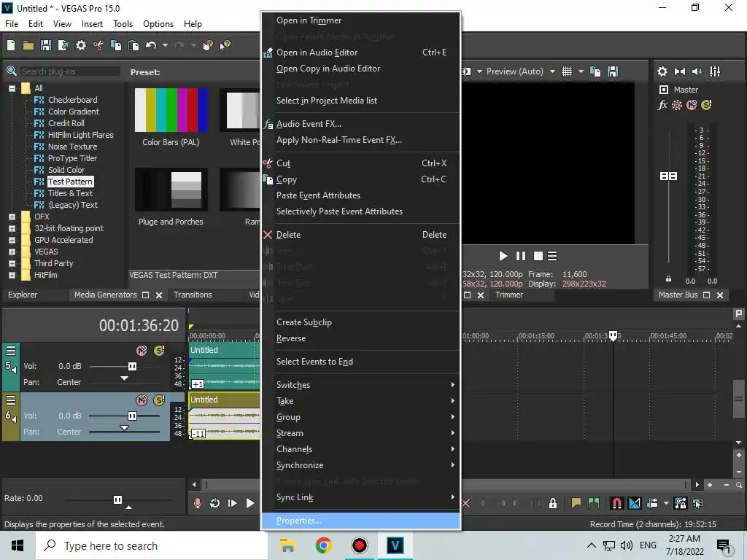Choose Create Subclip menu entry
This screenshot has width=747, height=560.
360,322
